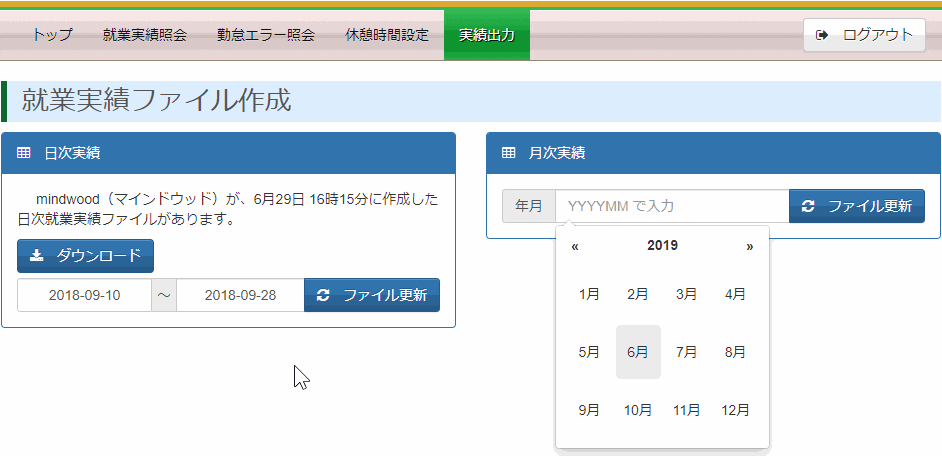
Task: Click the YYYYMM year-month input
Action: (x=672, y=206)
